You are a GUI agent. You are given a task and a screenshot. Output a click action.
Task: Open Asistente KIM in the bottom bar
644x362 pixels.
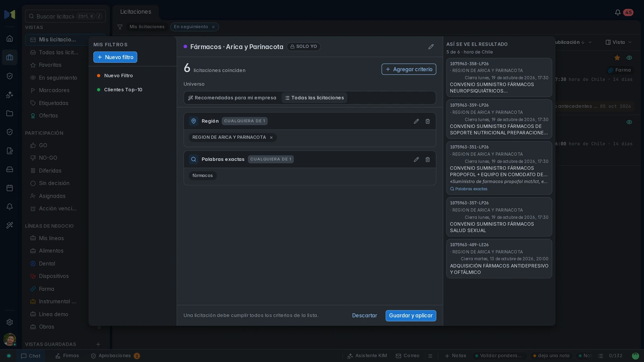point(367,356)
